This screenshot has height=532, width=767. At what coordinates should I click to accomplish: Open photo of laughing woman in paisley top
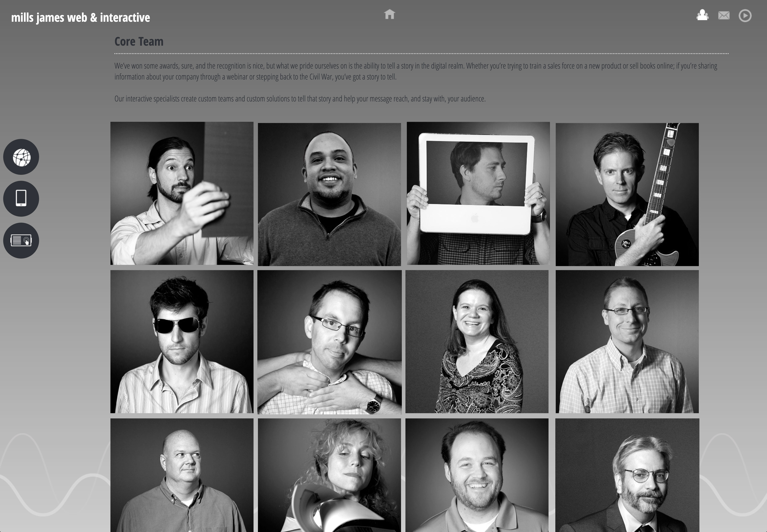[x=477, y=342]
